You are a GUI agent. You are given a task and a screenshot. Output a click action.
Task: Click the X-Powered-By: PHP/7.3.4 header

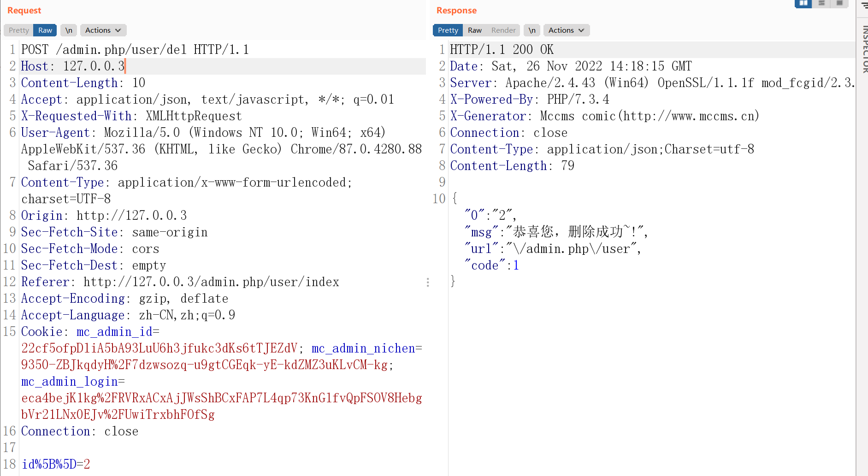[x=530, y=100]
